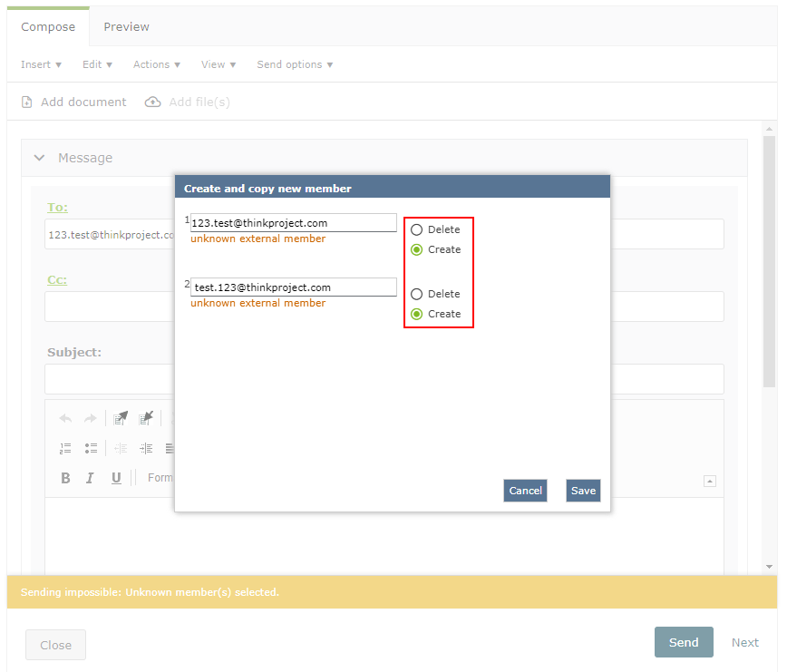Click the Italic formatting icon
787x672 pixels.
click(90, 478)
